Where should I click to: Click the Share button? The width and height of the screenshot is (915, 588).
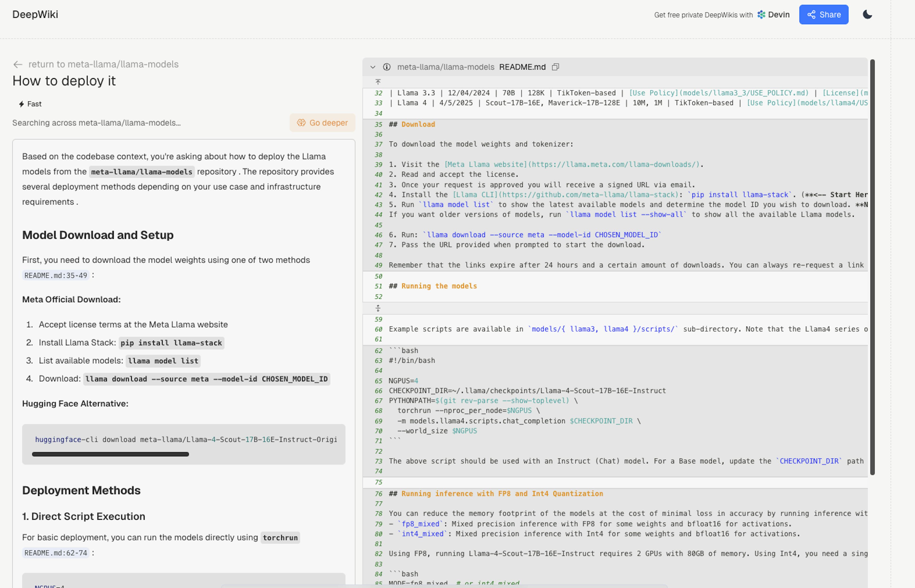823,15
